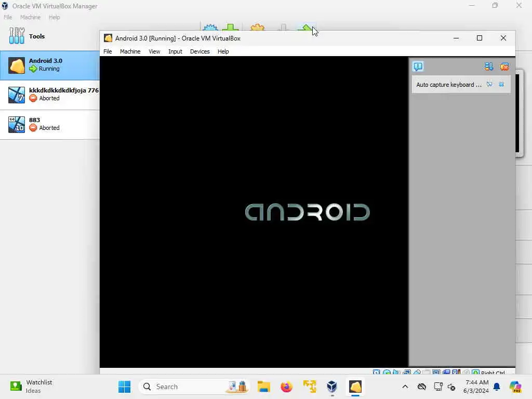
Task: Dismiss the Auto capture keyboard notification
Action: (501, 84)
